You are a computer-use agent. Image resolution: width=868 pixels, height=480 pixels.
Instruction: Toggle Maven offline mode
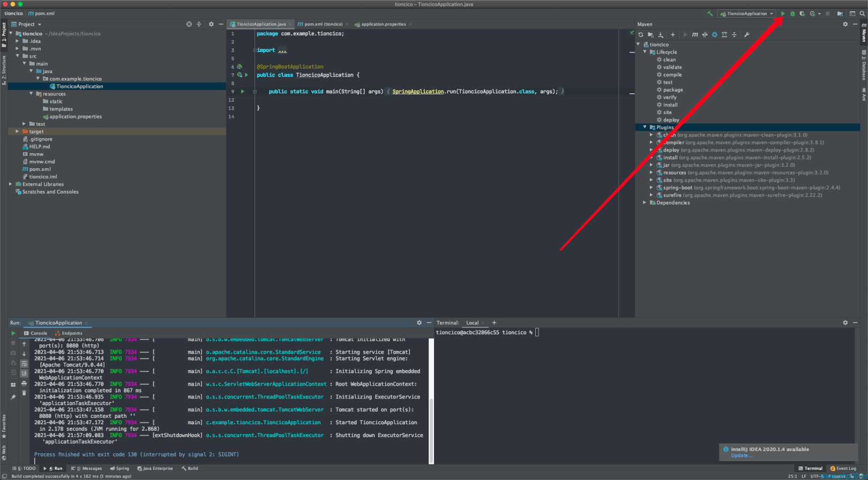point(705,34)
